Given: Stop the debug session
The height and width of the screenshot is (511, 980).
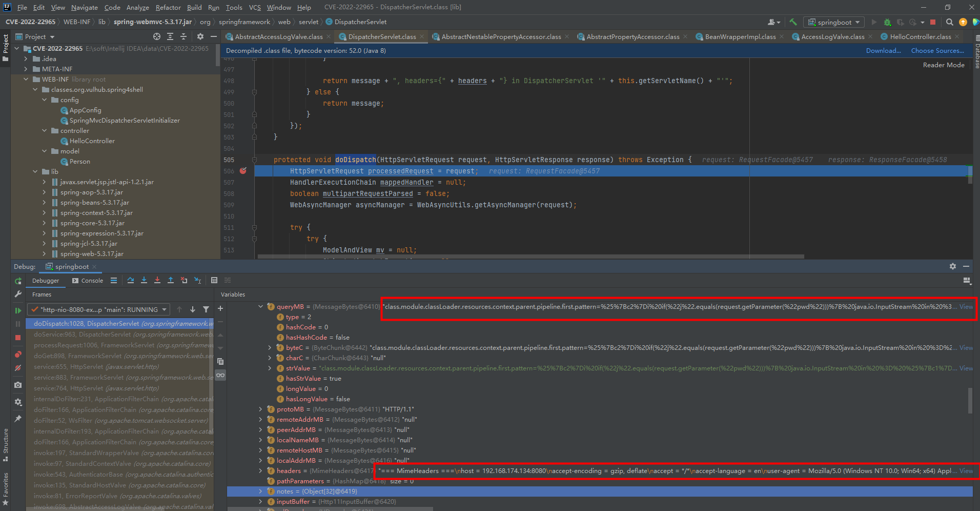Looking at the screenshot, I should point(18,338).
